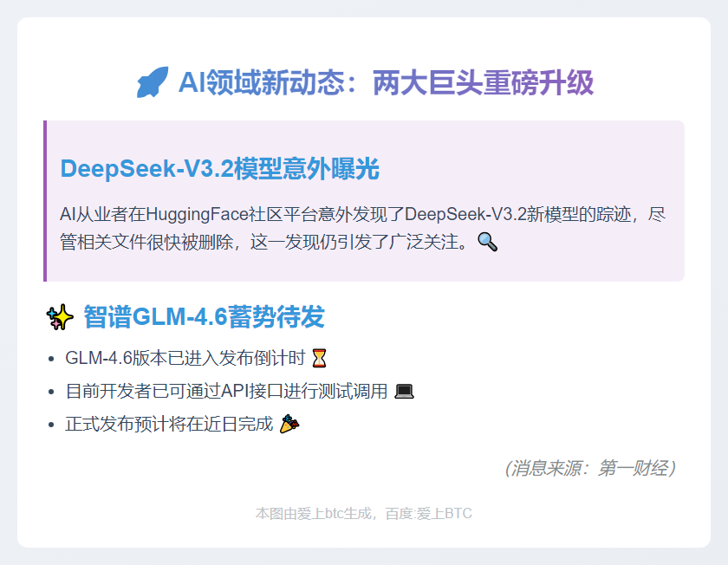728x565 pixels.
Task: Click the party popper emoji
Action: (289, 424)
